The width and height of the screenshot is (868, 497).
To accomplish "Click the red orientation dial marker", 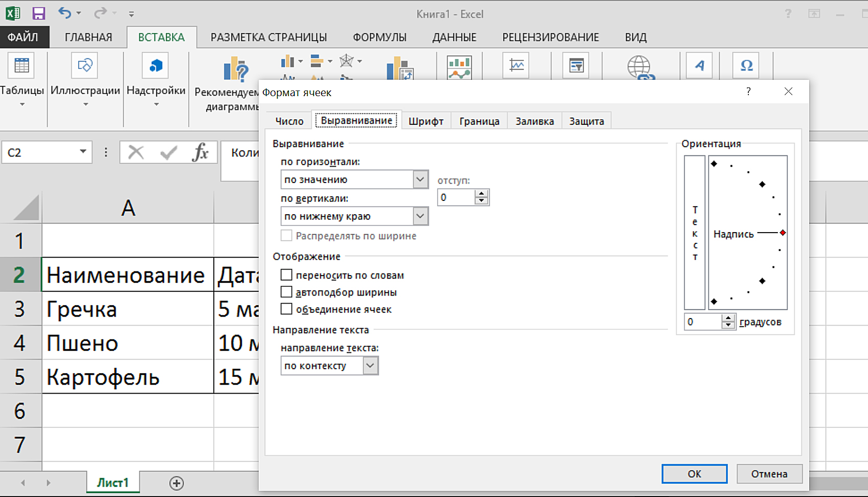I will point(783,233).
